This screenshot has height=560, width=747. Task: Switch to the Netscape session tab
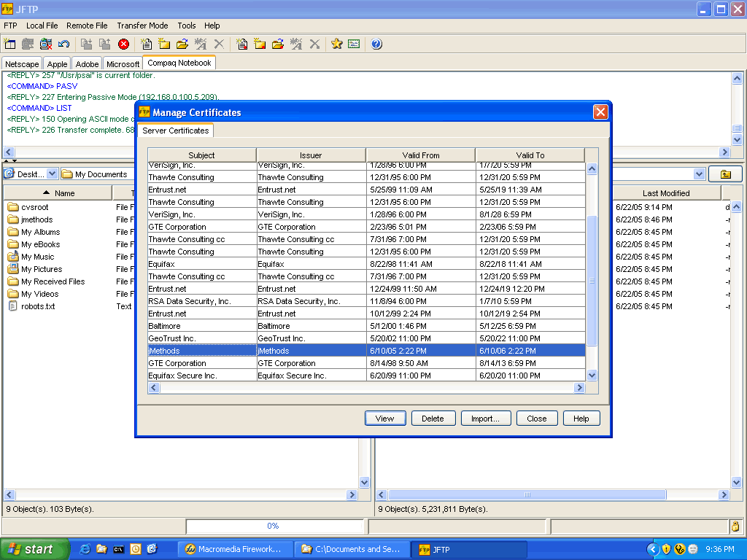[22, 64]
